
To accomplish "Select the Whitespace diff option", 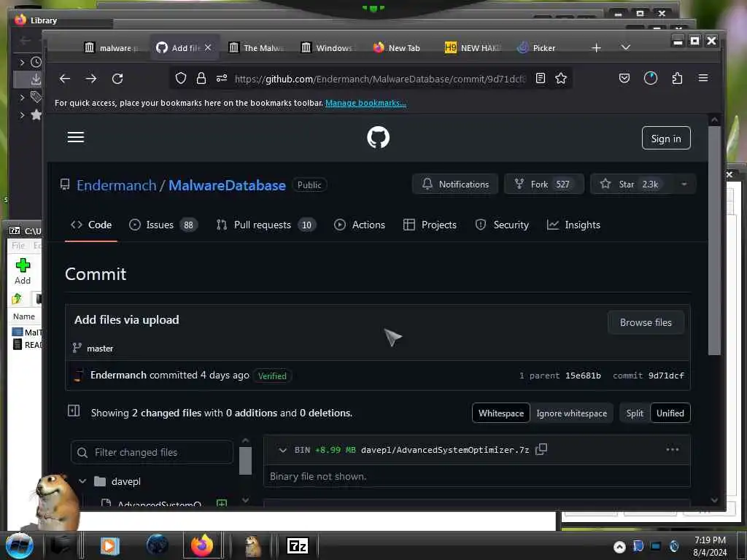I will (x=500, y=413).
